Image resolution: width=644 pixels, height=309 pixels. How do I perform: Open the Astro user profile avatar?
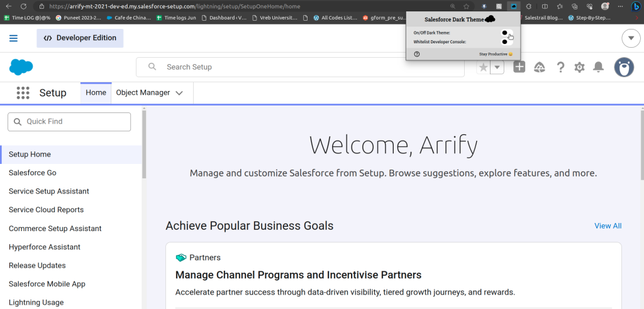[624, 67]
